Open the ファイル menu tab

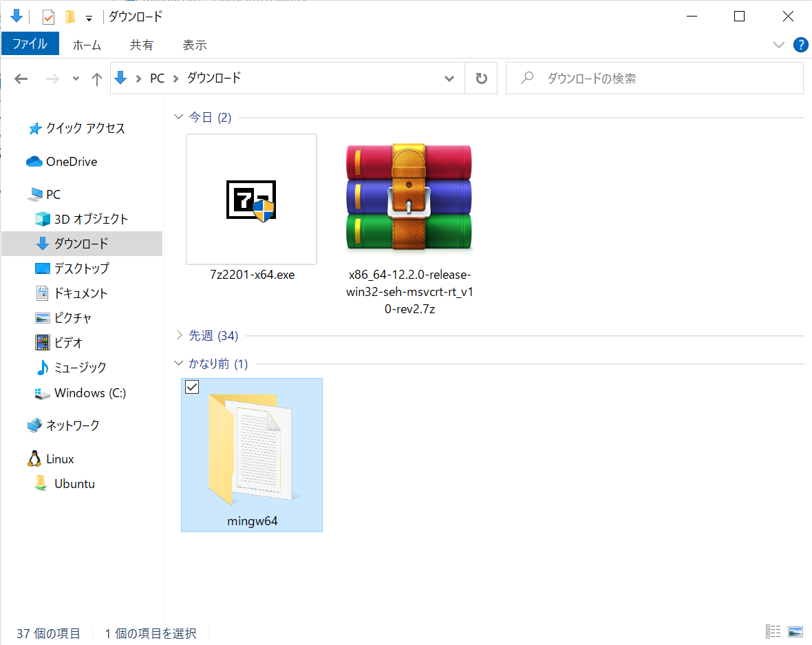click(x=30, y=44)
